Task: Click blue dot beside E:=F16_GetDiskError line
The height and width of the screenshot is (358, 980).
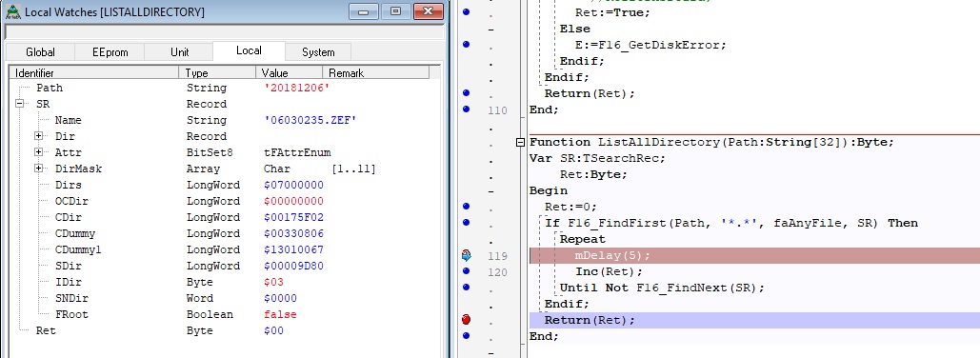Action: (x=467, y=45)
